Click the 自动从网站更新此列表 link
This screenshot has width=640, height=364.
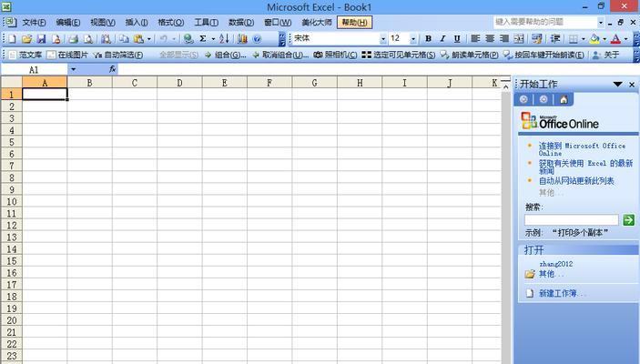click(x=576, y=181)
